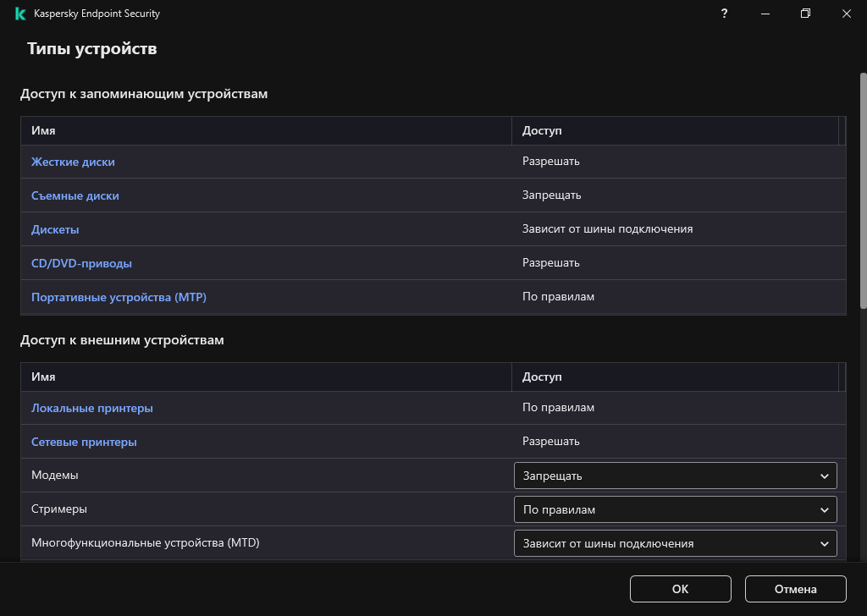
Task: Open help via the question mark icon
Action: click(724, 14)
